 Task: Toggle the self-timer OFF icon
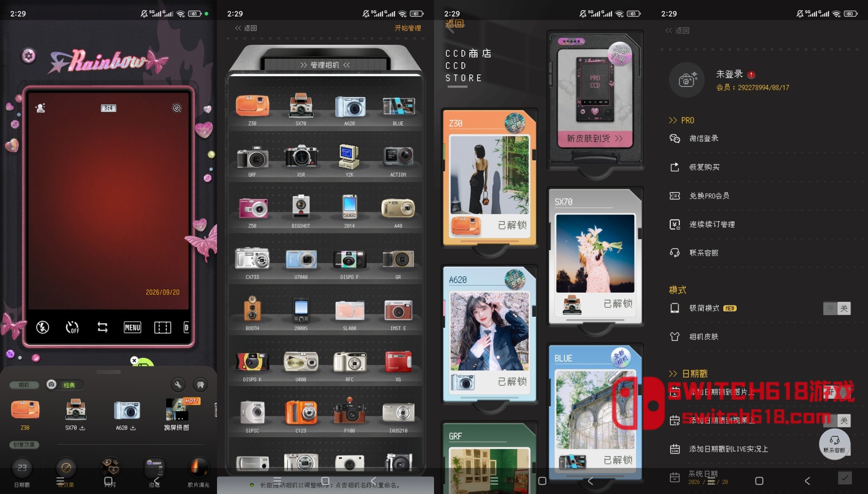point(72,327)
